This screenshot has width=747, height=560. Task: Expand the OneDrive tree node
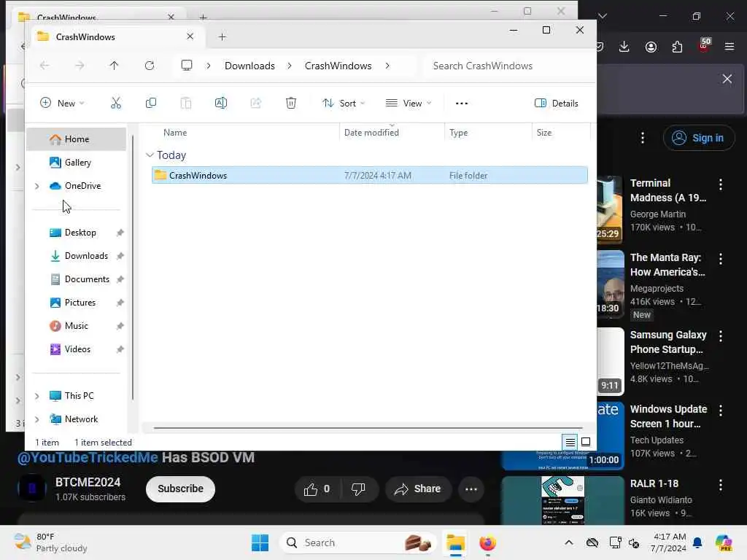tap(36, 186)
